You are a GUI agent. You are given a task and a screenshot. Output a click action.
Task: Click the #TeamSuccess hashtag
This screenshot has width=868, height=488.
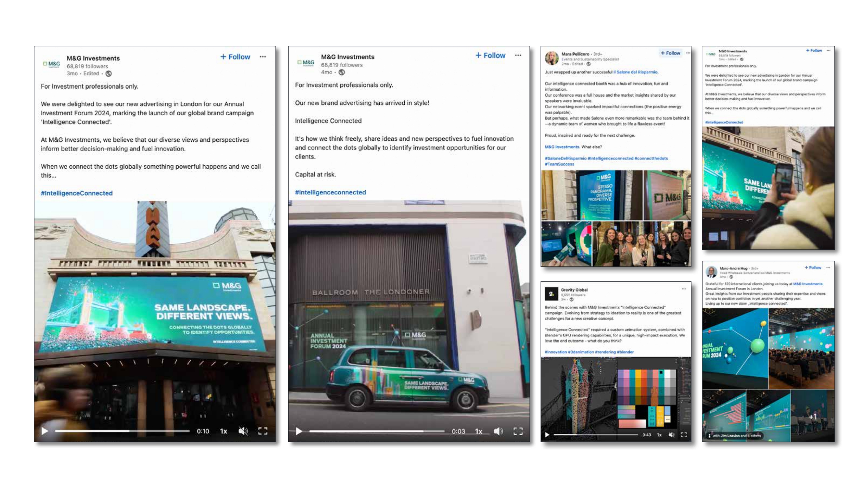[559, 164]
